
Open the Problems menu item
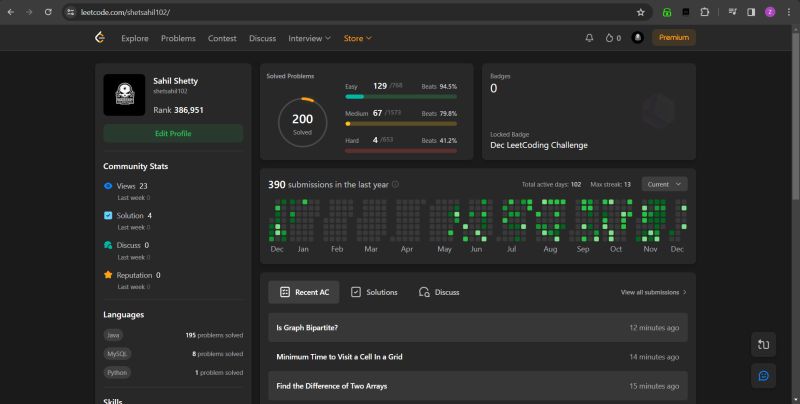pos(178,38)
